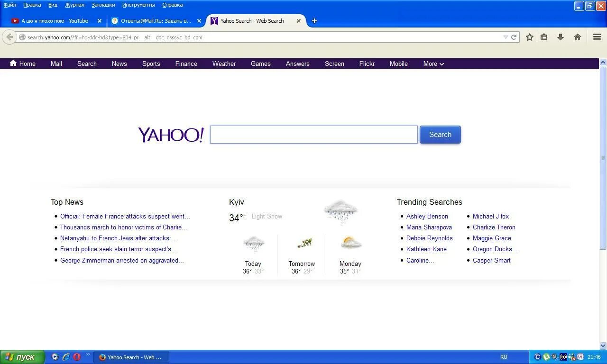The width and height of the screenshot is (607, 364).
Task: Open Flickr in Yahoo navigation bar
Action: (367, 64)
